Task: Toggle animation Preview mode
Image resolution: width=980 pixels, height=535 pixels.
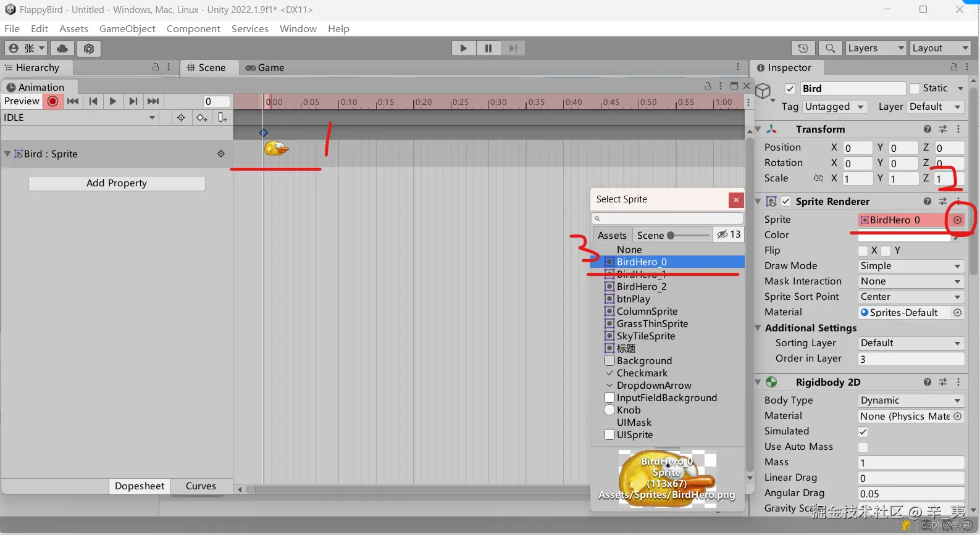Action: (x=22, y=101)
